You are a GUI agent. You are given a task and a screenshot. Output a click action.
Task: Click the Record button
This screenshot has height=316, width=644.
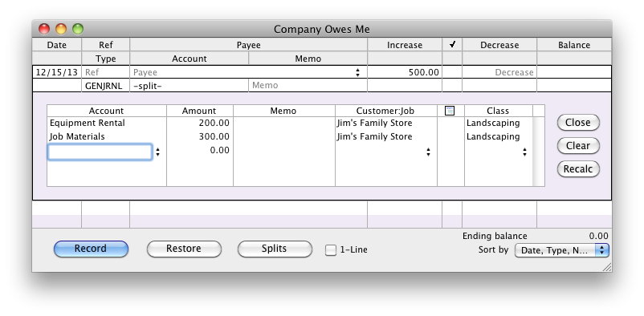91,249
